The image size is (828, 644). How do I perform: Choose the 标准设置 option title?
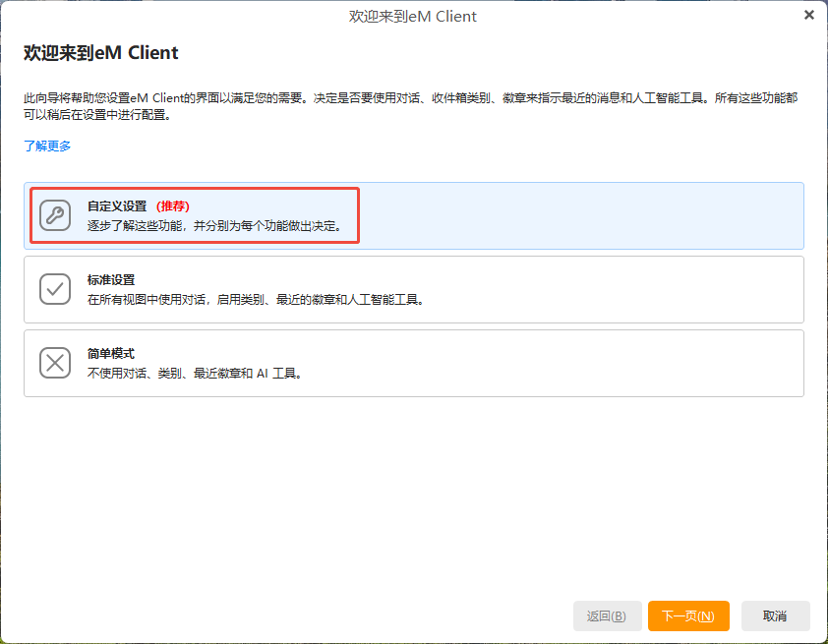[110, 280]
